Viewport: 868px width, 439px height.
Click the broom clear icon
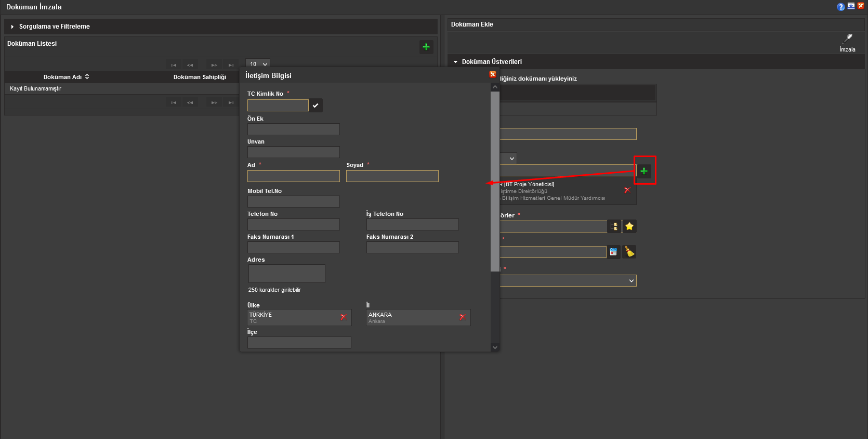click(629, 252)
